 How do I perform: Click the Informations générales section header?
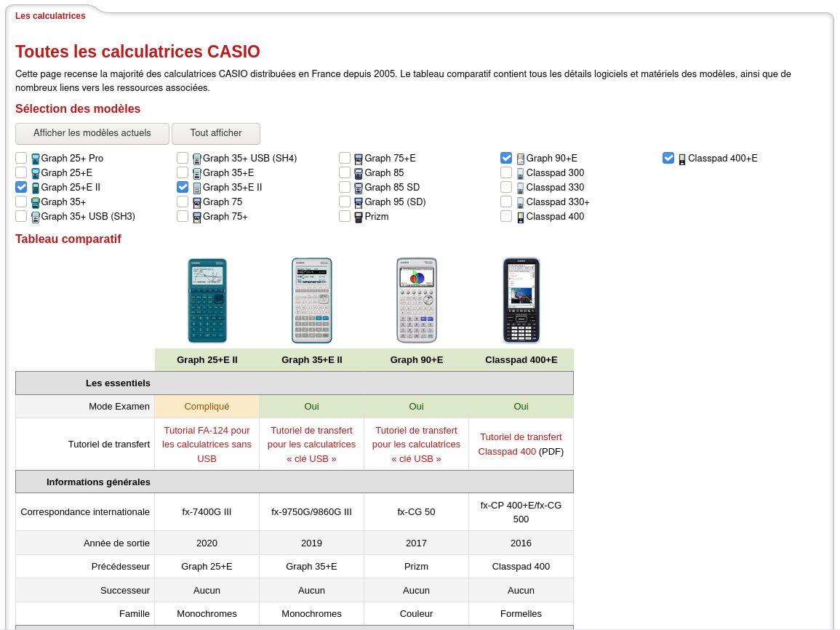point(294,482)
